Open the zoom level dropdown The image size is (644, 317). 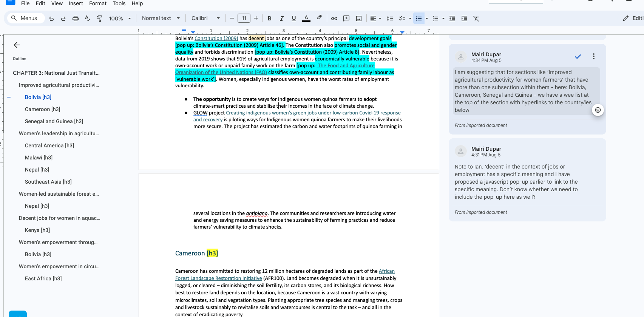120,19
